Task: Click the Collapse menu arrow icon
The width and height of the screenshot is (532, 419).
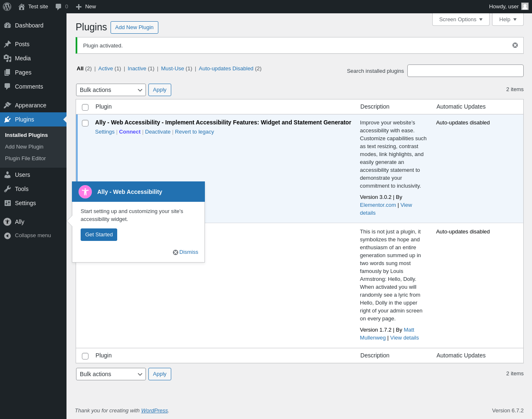Action: [7, 236]
